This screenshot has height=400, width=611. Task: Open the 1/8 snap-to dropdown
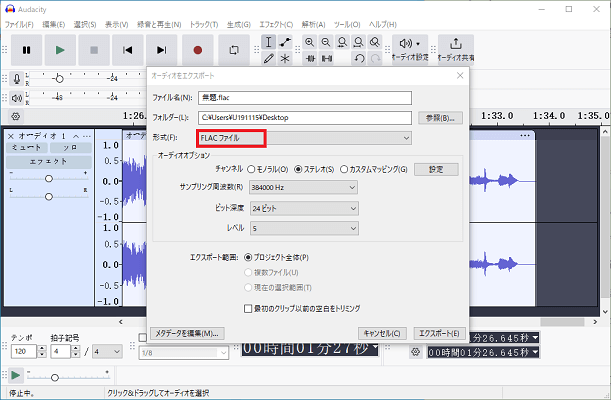click(x=184, y=353)
